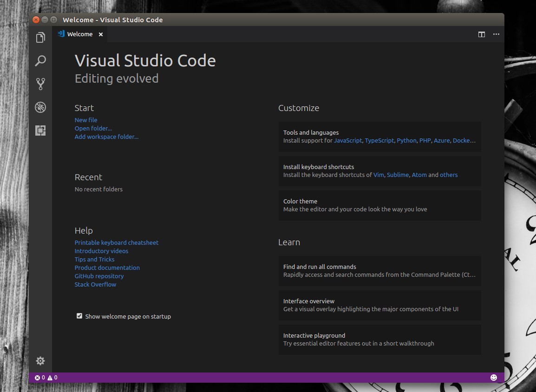Viewport: 536px width, 392px height.
Task: Open the Explorer view in activity bar
Action: tap(40, 37)
